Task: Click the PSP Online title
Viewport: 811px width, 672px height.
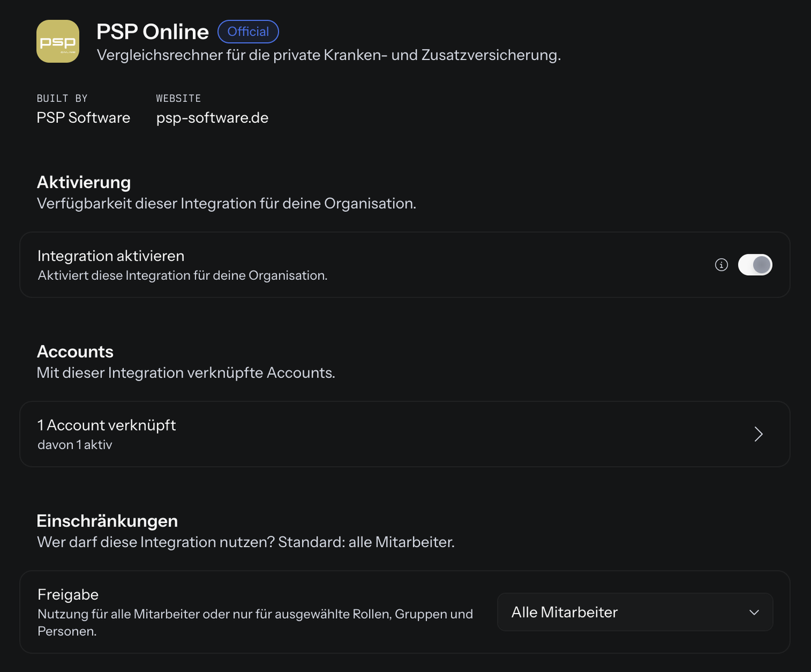Action: coord(152,32)
